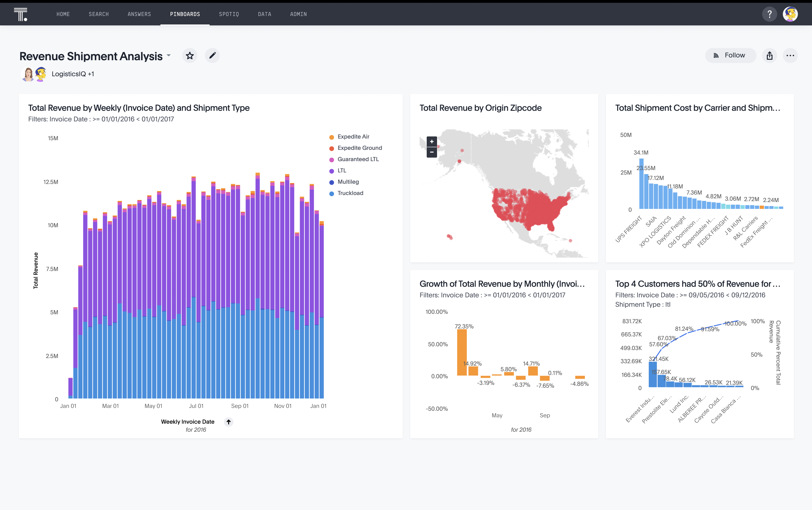812x510 pixels.
Task: Open Total Revenue by Origin Zipcode title
Action: [x=481, y=108]
